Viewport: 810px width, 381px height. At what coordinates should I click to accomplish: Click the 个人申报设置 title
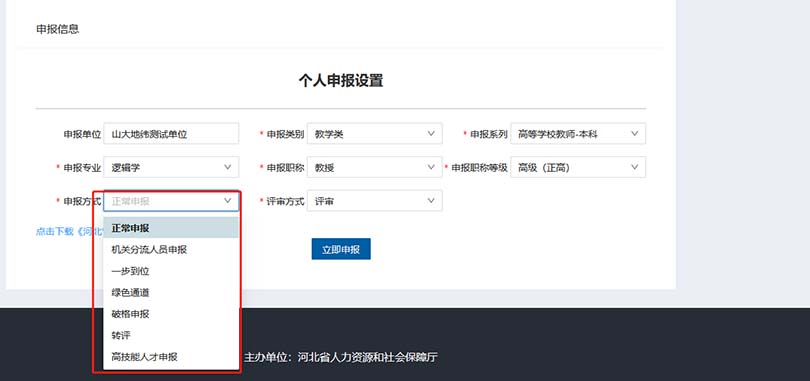pos(341,81)
